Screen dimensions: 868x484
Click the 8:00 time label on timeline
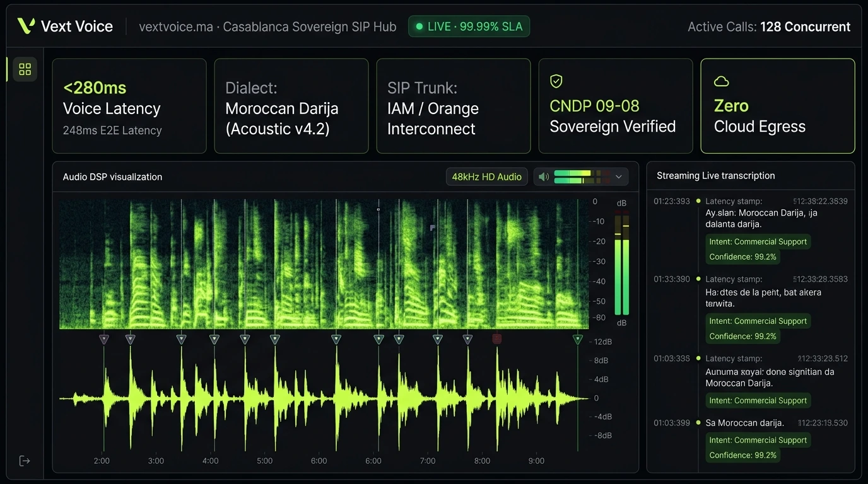coord(482,461)
